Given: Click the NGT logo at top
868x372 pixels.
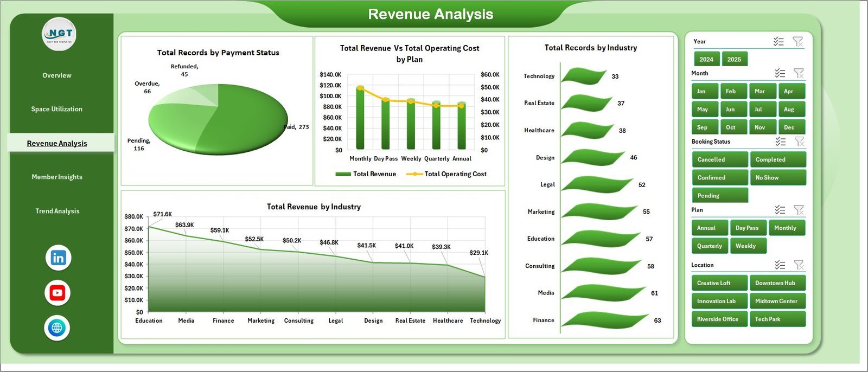Looking at the screenshot, I should [x=60, y=34].
